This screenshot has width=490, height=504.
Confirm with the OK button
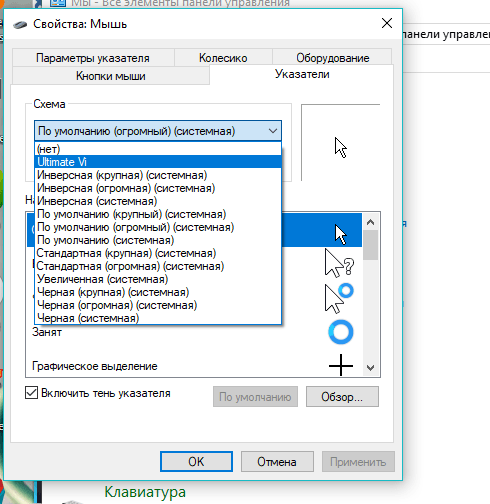coord(196,462)
